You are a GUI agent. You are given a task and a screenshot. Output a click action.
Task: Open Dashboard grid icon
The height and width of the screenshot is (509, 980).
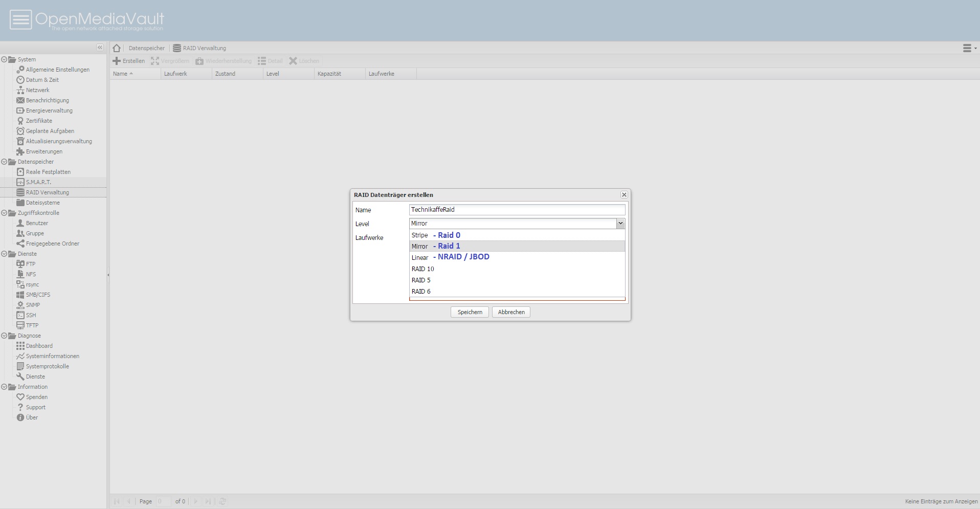point(20,346)
